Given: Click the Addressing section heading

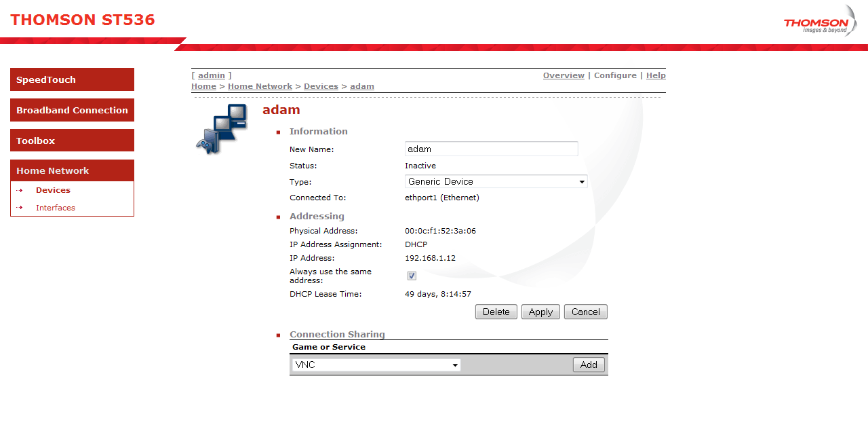Looking at the screenshot, I should coord(317,216).
